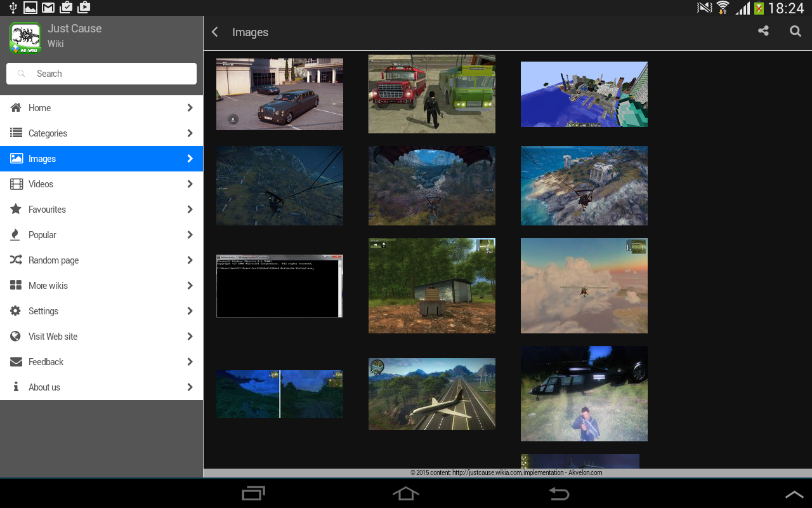Tap the USB icon in status bar
The width and height of the screenshot is (812, 508).
tap(13, 8)
